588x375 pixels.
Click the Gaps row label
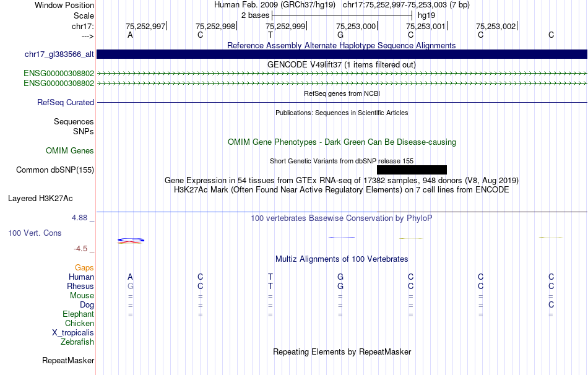[84, 268]
